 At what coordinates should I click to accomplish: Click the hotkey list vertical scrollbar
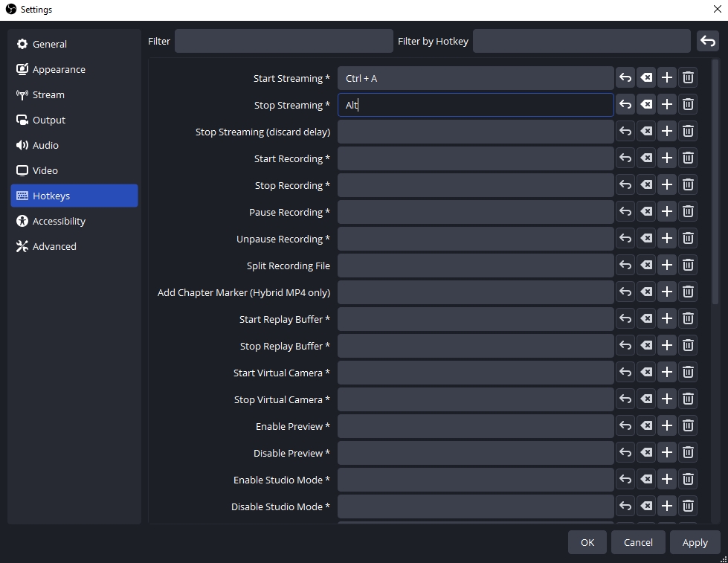pos(715,182)
